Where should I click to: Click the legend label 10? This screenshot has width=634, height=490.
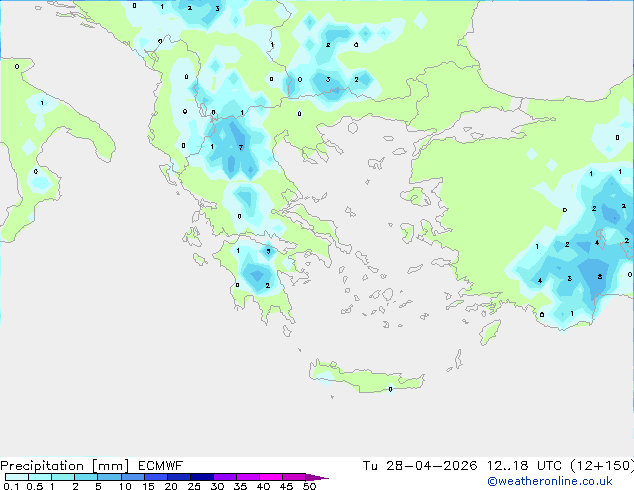125,486
